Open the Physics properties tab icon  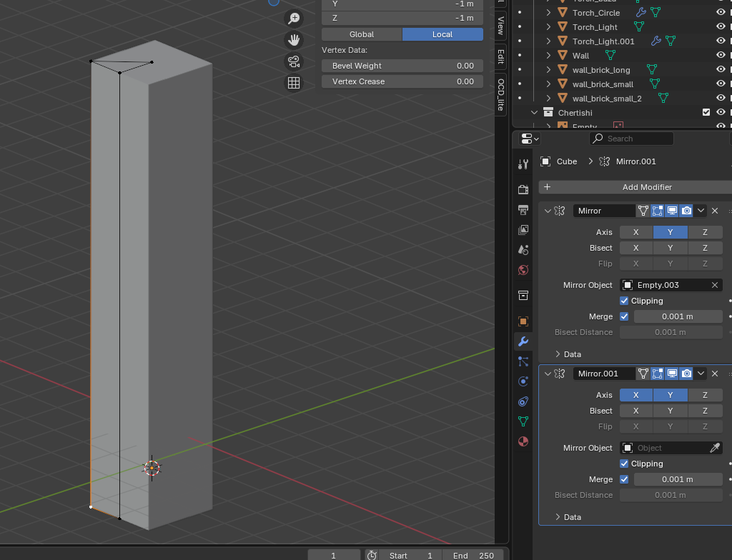523,381
